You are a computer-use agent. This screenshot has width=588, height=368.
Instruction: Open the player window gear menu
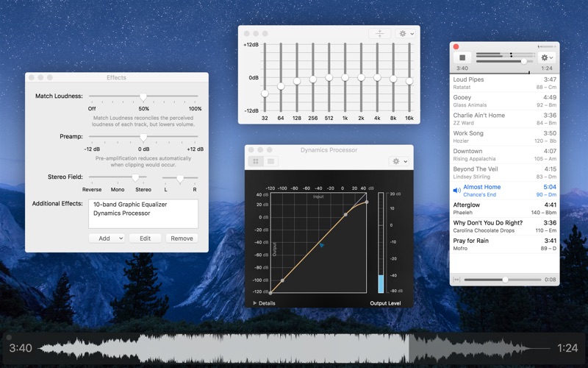point(546,57)
